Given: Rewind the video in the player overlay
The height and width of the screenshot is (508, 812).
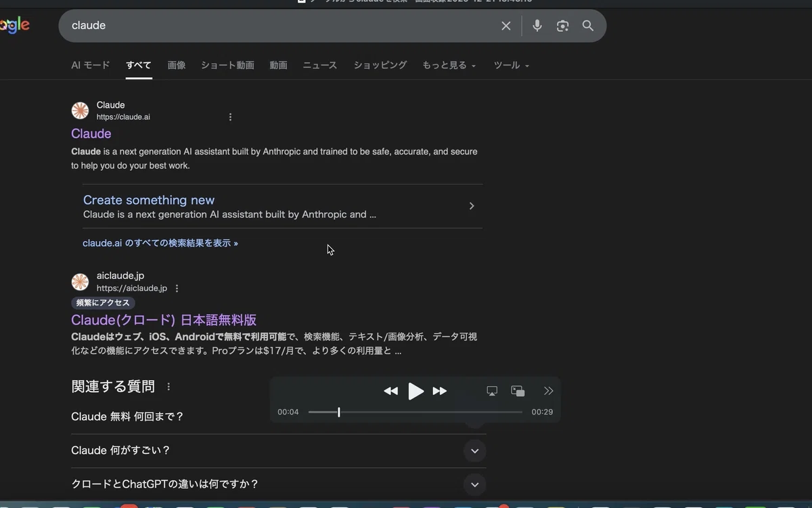Looking at the screenshot, I should coord(391,391).
